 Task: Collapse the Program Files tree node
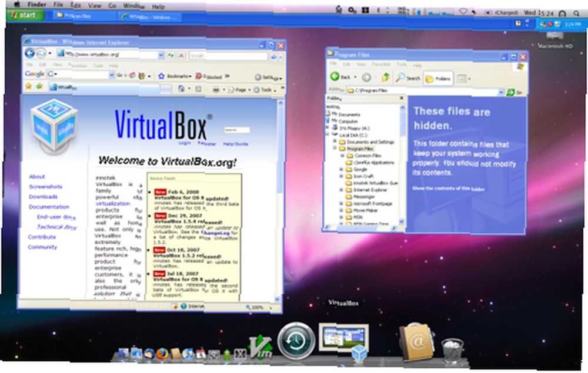[x=335, y=148]
